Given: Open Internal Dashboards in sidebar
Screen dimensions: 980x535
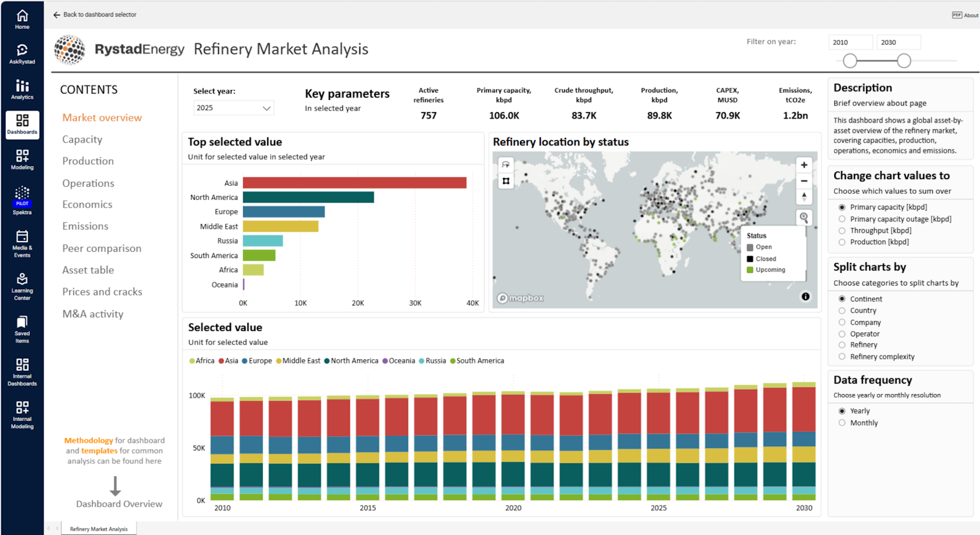Looking at the screenshot, I should 22,373.
